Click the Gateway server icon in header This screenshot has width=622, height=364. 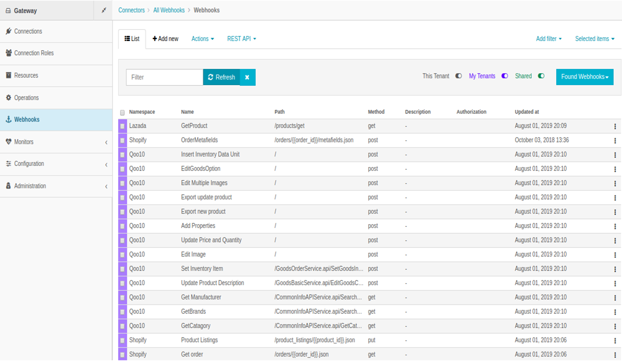8,11
